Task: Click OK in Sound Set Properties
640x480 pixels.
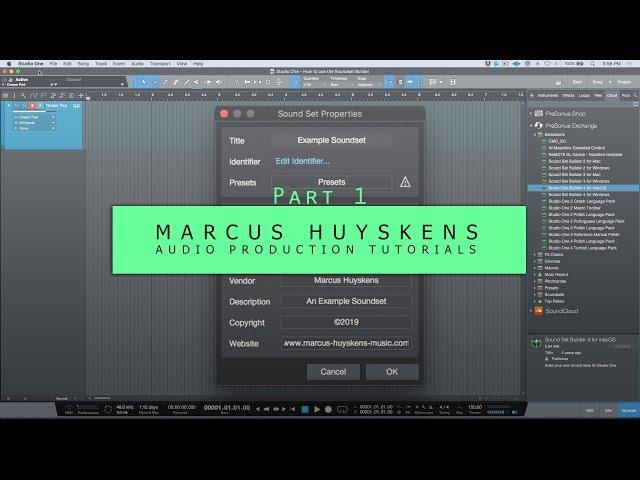Action: pyautogui.click(x=392, y=372)
